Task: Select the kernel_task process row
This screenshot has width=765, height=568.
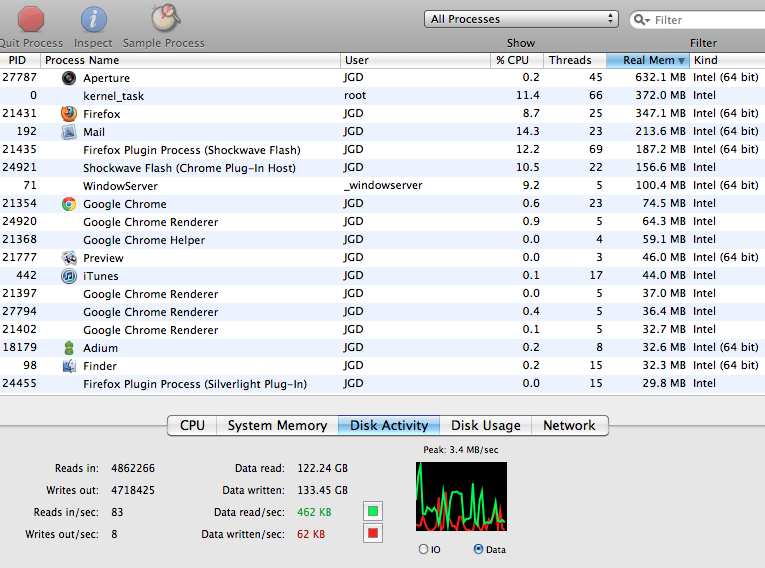Action: point(382,96)
